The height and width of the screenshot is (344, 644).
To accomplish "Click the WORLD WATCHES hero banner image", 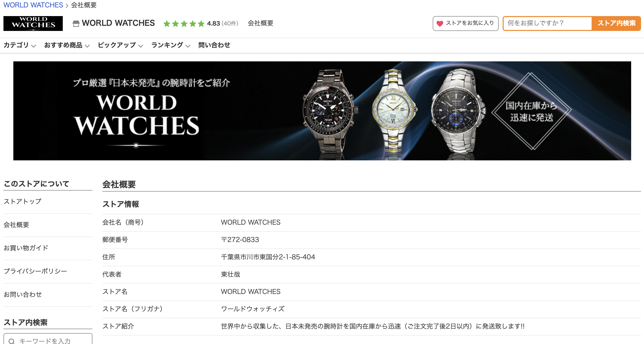I will 322,111.
